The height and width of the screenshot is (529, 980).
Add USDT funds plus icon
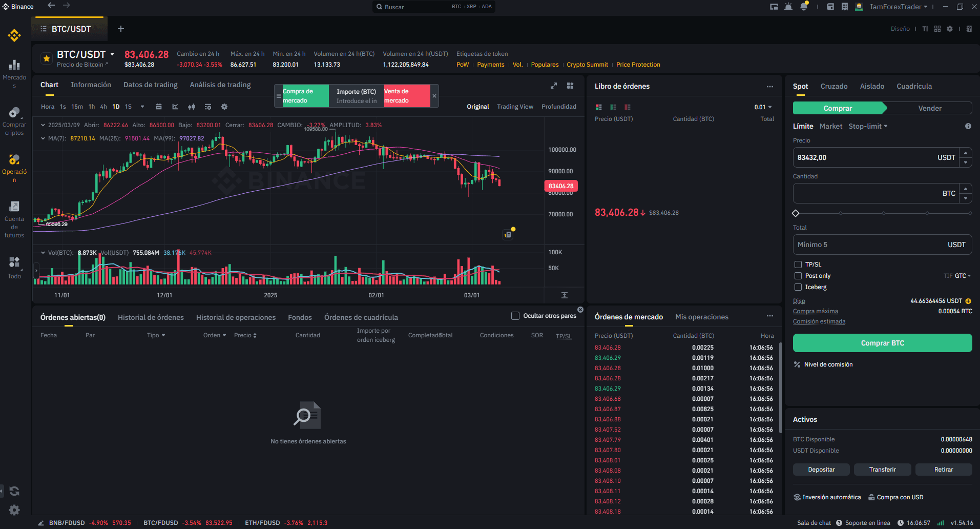tap(968, 301)
